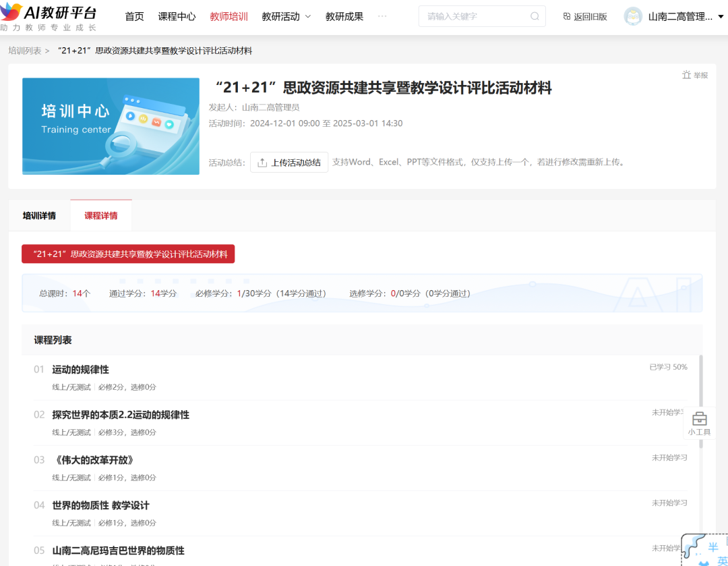The image size is (728, 566).
Task: Open the 小工具 toolbox panel
Action: click(699, 421)
